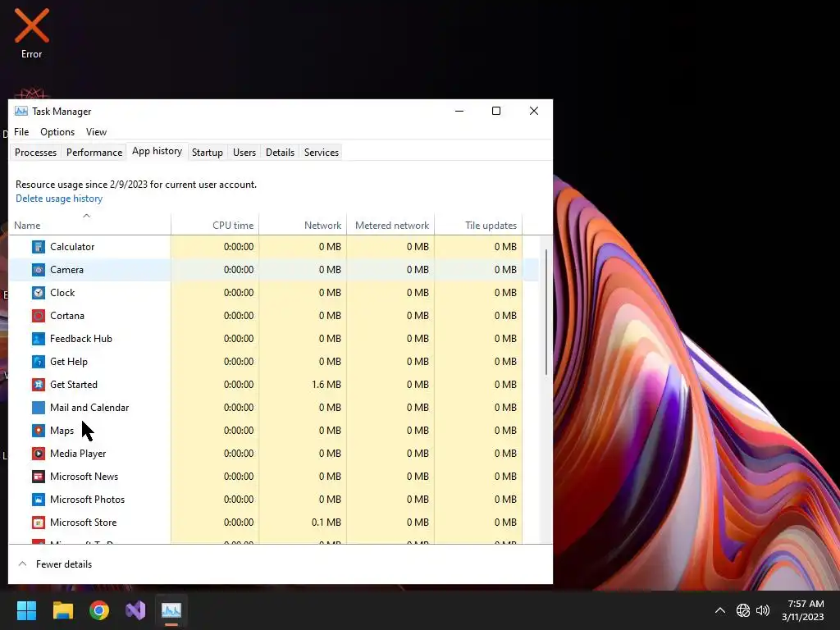Click the Get Help icon
This screenshot has width=840, height=630.
coord(38,362)
